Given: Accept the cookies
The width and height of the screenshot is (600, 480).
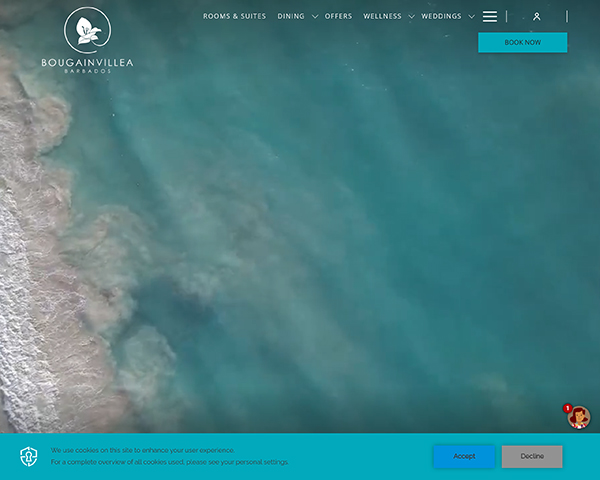Looking at the screenshot, I should pyautogui.click(x=464, y=456).
